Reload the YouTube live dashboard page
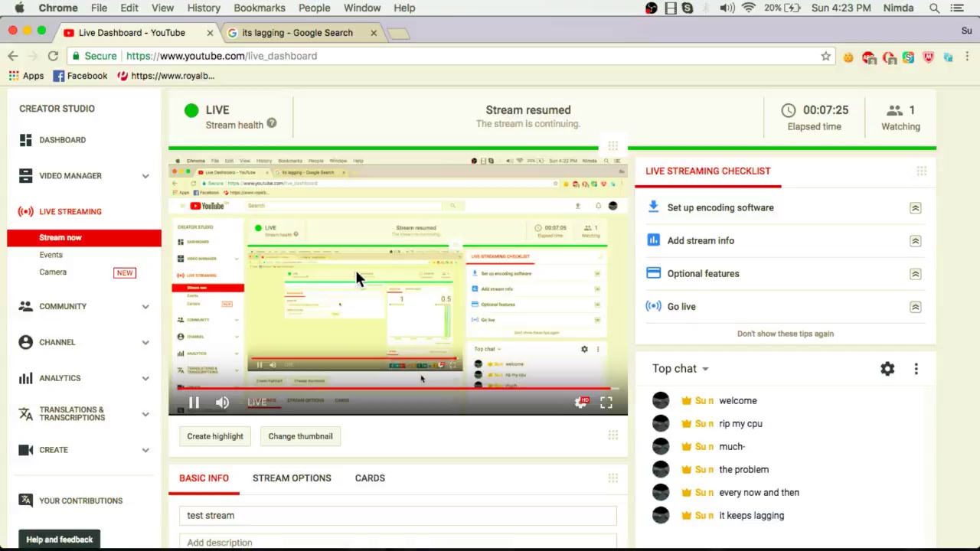The image size is (980, 551). [53, 56]
